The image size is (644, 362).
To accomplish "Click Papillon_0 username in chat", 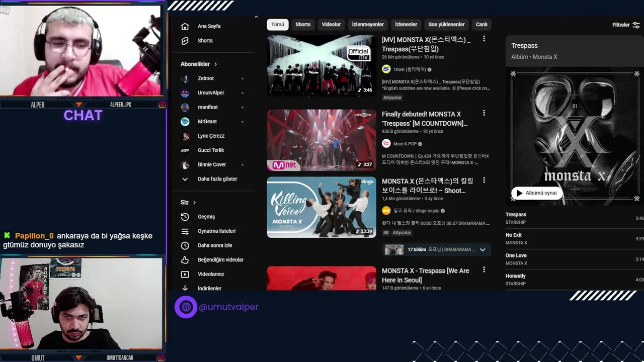I will tap(34, 236).
